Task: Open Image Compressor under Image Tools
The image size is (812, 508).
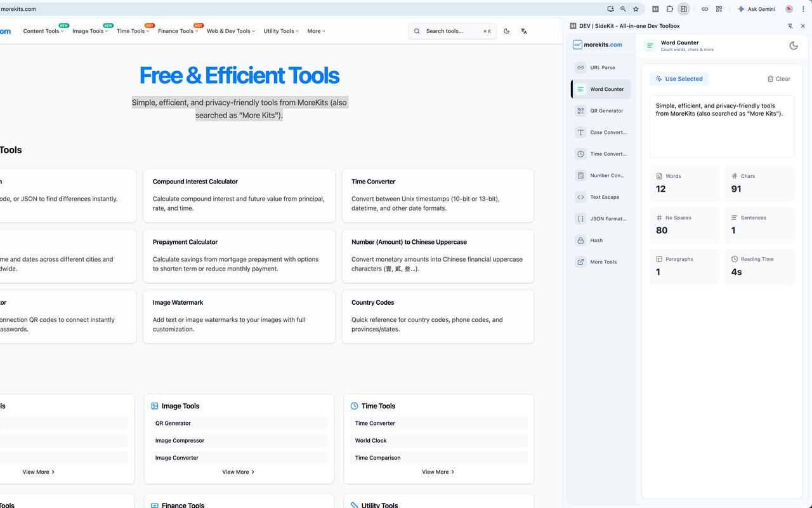Action: tap(239, 440)
